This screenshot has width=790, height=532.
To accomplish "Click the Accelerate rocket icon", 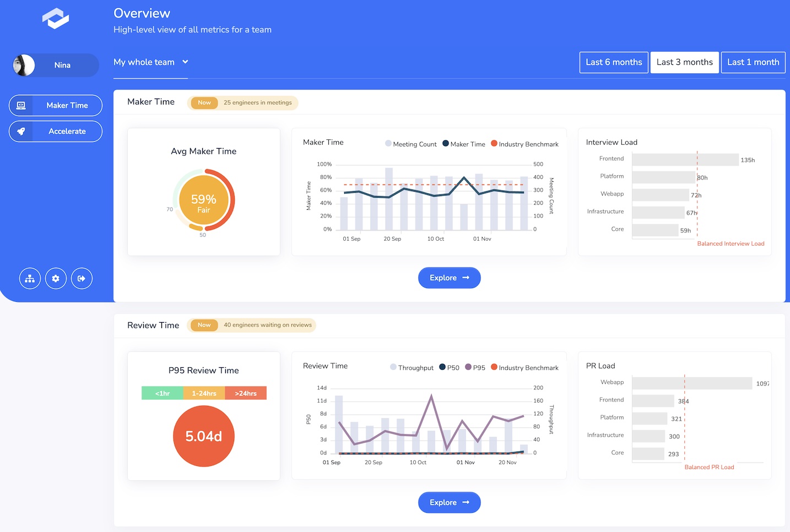I will point(21,131).
